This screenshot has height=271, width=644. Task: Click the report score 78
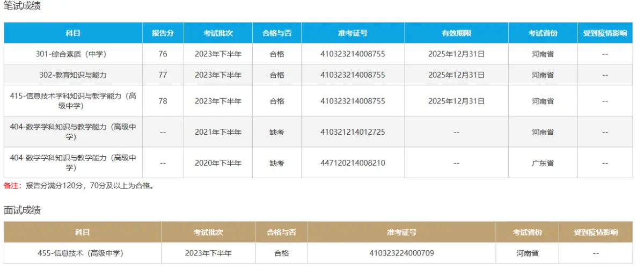[163, 101]
